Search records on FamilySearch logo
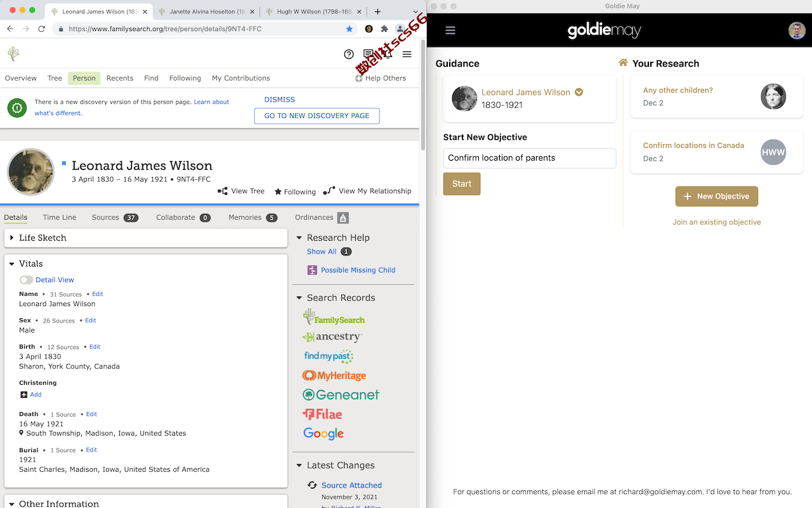 click(x=334, y=317)
